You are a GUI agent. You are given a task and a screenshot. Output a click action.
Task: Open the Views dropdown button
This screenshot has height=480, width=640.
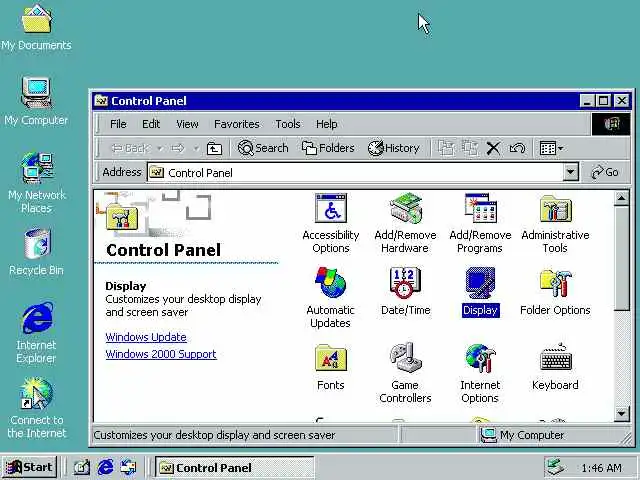pyautogui.click(x=551, y=148)
